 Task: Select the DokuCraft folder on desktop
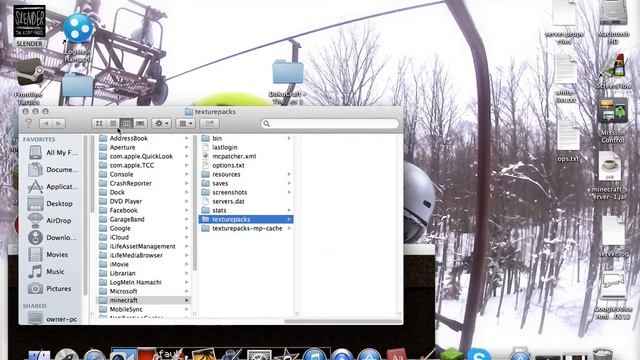pos(288,82)
